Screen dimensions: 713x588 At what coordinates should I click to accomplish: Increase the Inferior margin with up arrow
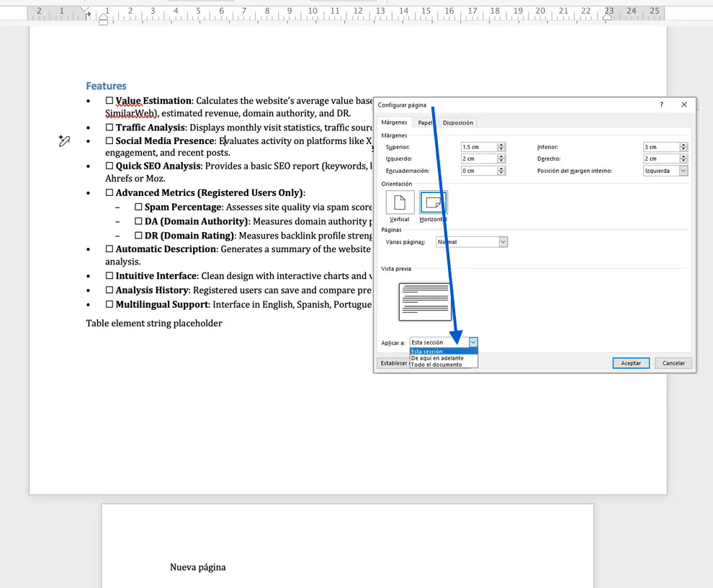pos(683,145)
